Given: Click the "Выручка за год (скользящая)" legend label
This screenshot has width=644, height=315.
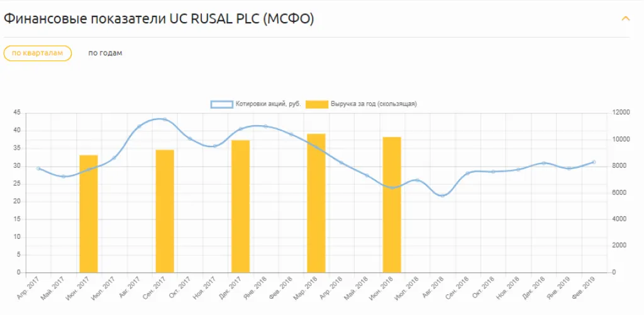Looking at the screenshot, I should [x=374, y=104].
